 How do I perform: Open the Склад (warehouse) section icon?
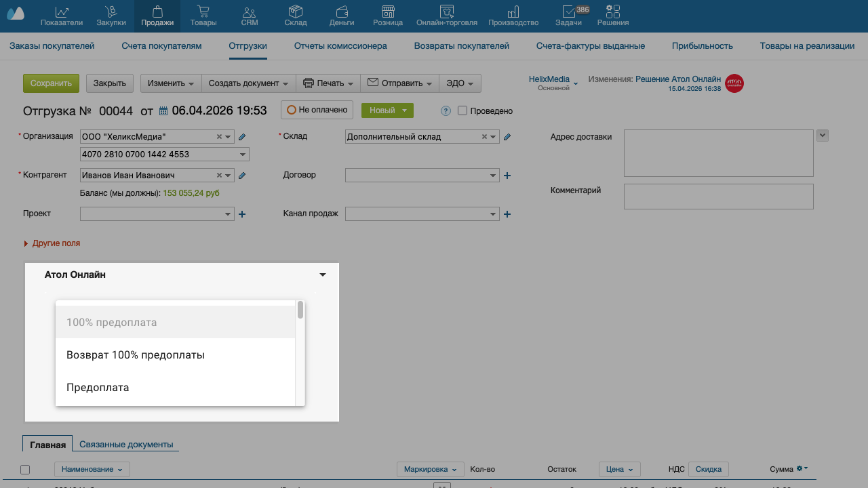(x=296, y=16)
